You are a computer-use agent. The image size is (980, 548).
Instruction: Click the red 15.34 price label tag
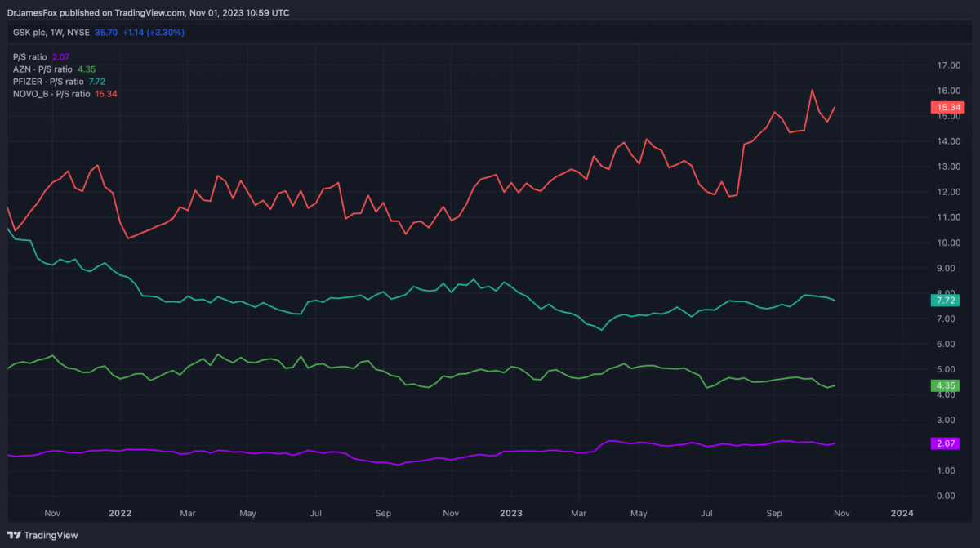(946, 107)
